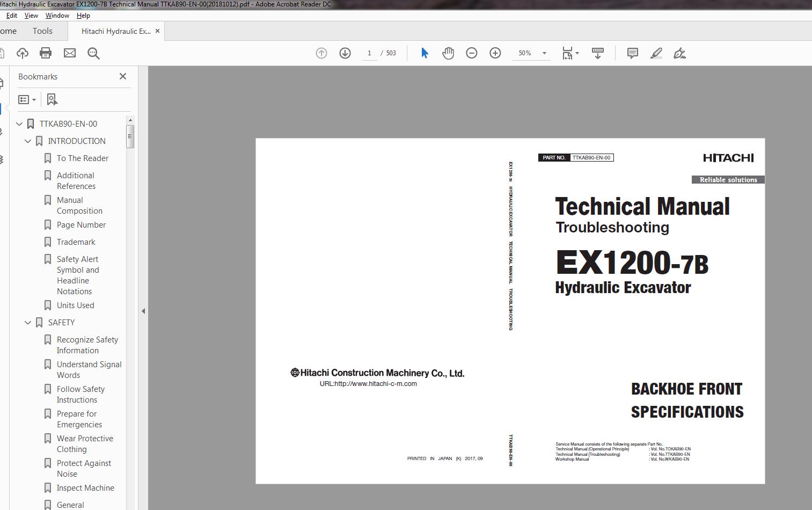Collapse the TTKAB90-EN-00 bookmark
Screen dimensions: 812x510
click(19, 124)
